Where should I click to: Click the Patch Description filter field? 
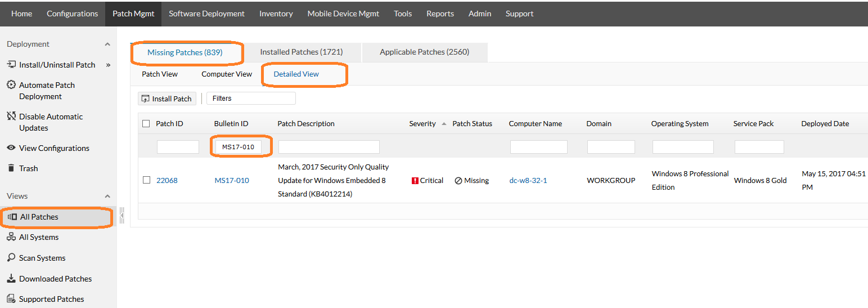[329, 147]
